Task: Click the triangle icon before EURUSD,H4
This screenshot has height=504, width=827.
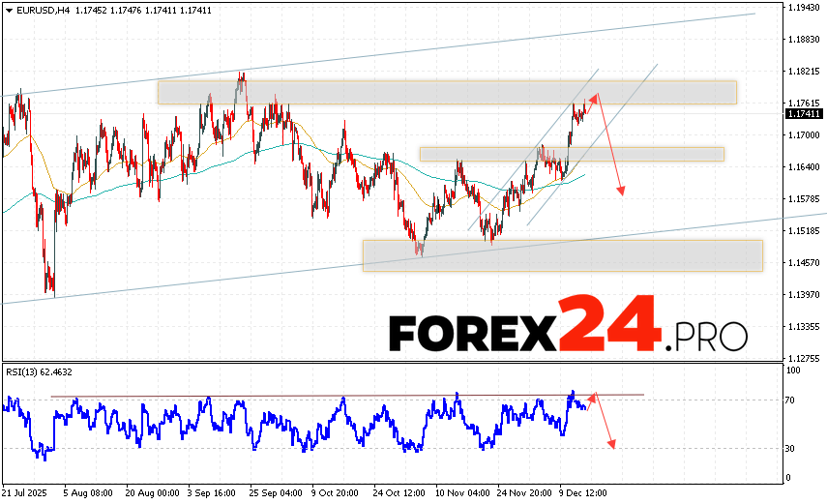Action: pos(7,9)
